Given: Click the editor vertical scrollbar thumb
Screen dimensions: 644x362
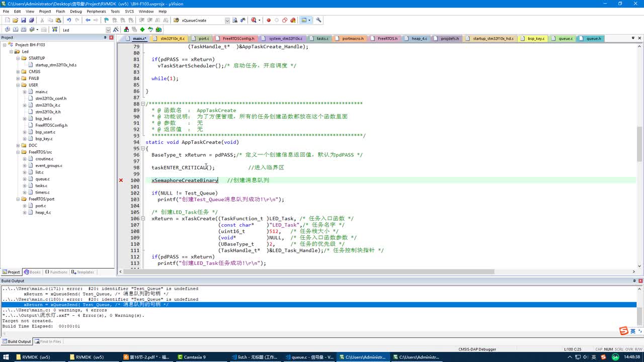Looking at the screenshot, I should point(639,143).
